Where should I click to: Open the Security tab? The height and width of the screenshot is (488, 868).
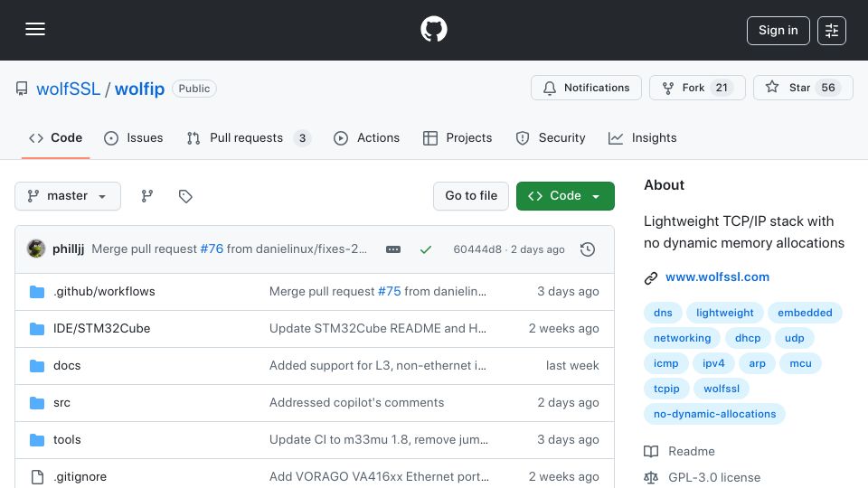(551, 137)
